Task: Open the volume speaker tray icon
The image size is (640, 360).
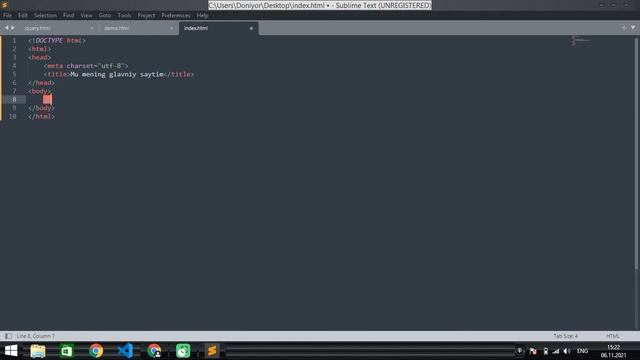Action: click(x=567, y=351)
